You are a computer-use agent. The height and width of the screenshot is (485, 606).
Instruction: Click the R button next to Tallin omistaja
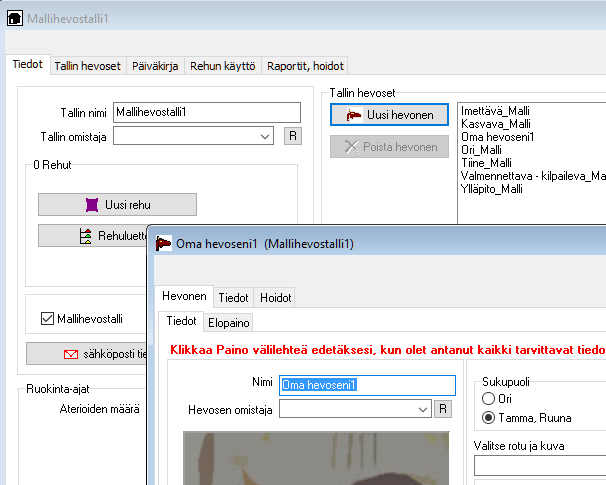coord(293,136)
